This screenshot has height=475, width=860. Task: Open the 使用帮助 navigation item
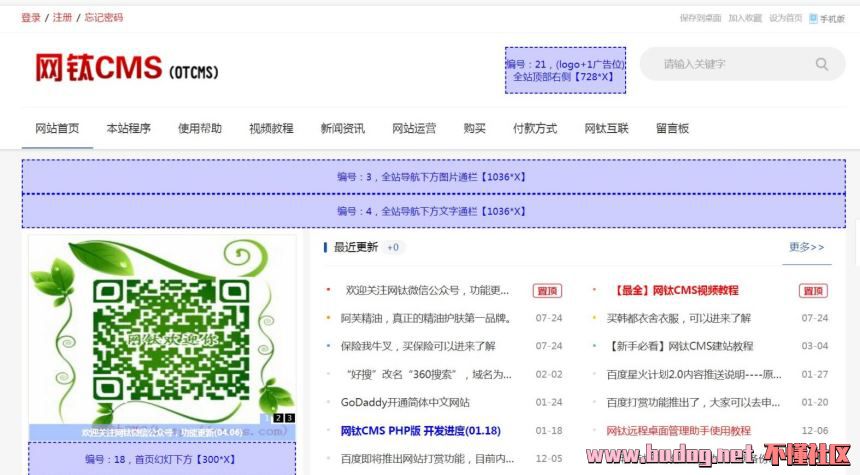click(200, 128)
